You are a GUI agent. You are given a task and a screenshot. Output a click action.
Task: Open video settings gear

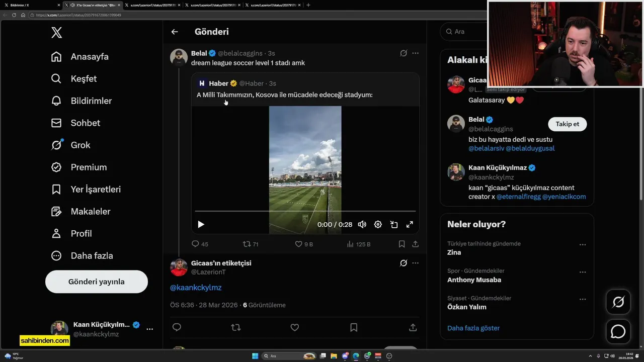[378, 225]
